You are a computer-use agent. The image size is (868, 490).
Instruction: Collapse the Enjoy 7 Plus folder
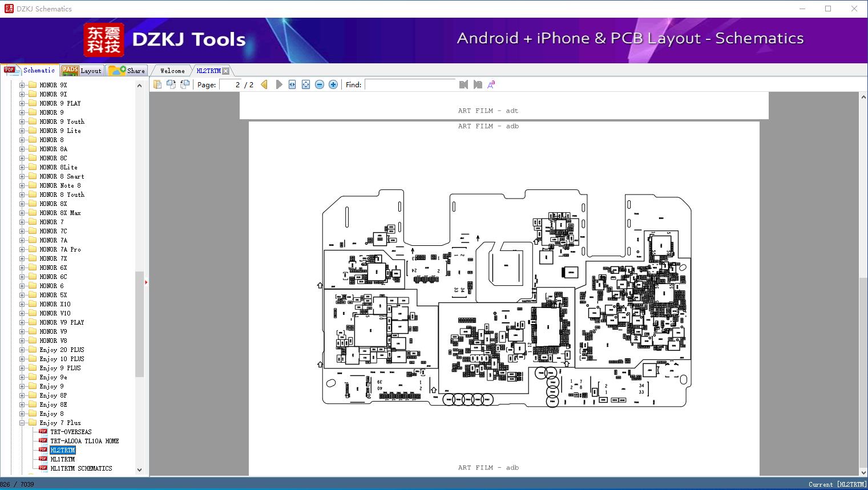[22, 423]
